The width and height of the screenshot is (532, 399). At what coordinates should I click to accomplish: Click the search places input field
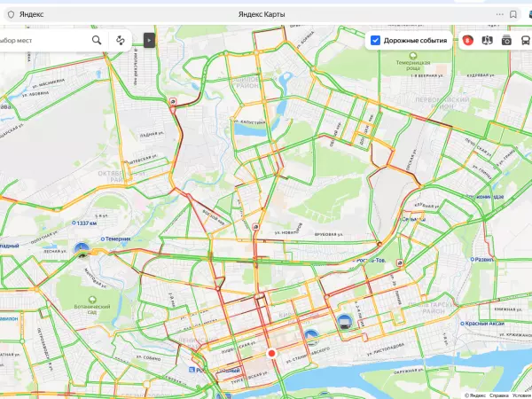pyautogui.click(x=43, y=41)
